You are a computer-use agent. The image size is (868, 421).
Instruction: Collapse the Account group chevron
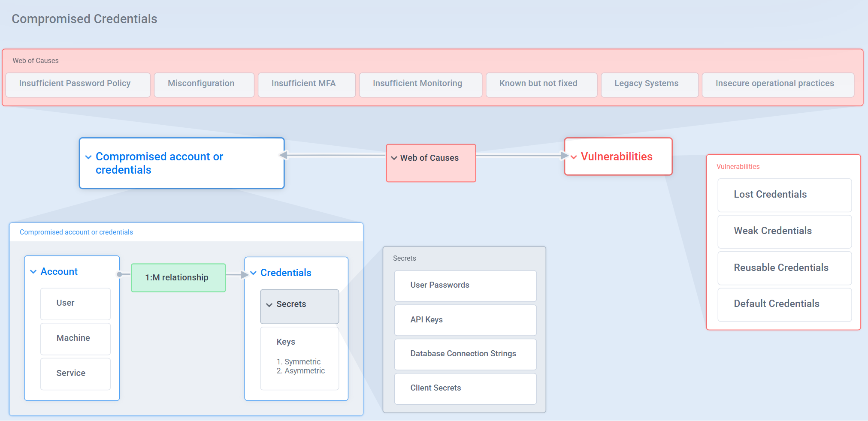click(33, 272)
